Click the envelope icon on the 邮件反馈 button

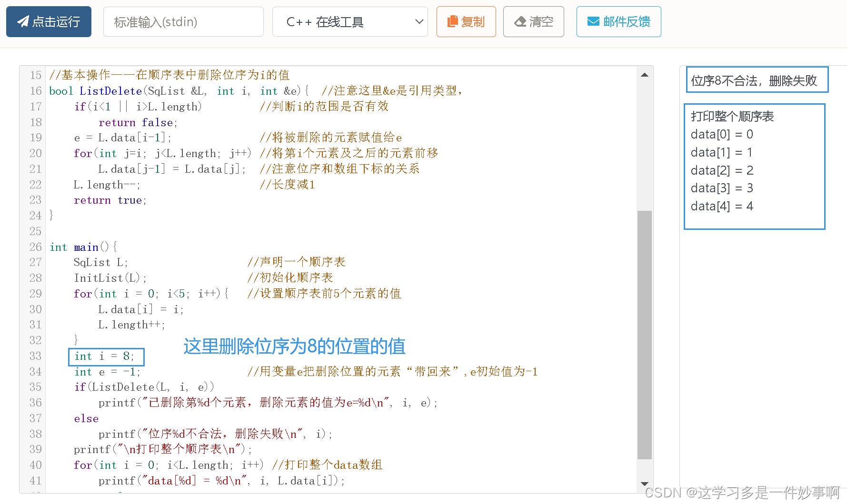[593, 21]
